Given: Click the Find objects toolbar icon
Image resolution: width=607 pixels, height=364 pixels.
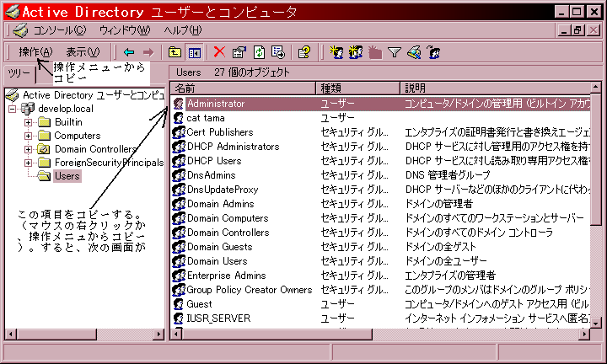Looking at the screenshot, I should [x=414, y=52].
